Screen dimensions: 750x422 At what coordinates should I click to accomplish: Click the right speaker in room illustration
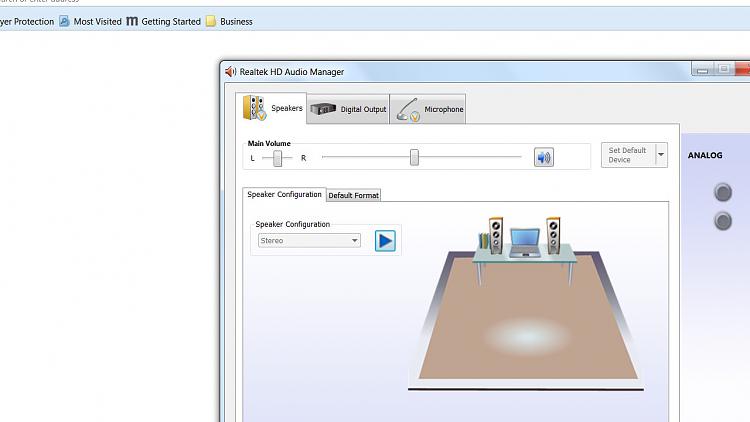point(553,235)
